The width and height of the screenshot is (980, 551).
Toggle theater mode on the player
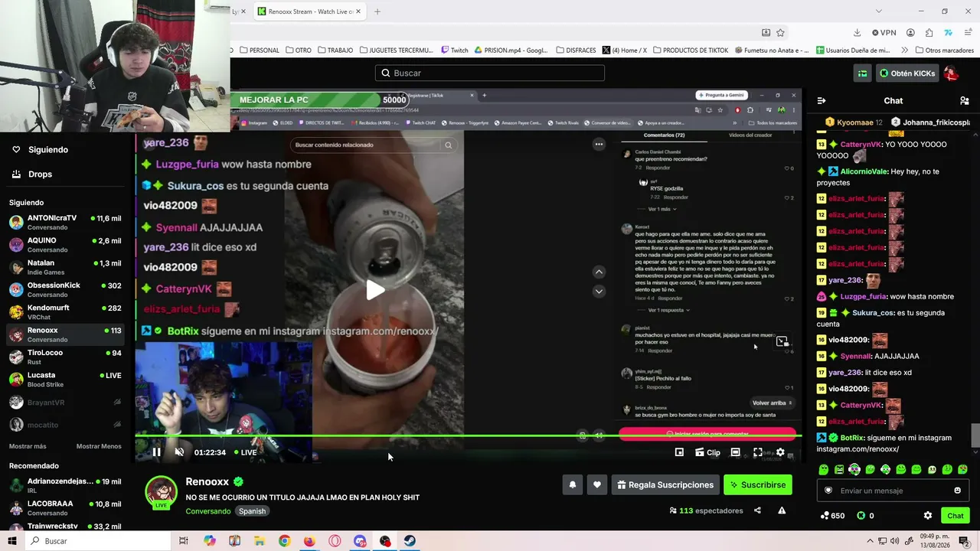click(735, 452)
